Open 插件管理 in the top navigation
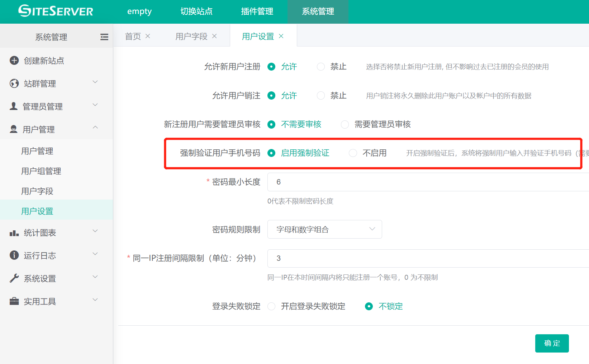 pos(257,11)
